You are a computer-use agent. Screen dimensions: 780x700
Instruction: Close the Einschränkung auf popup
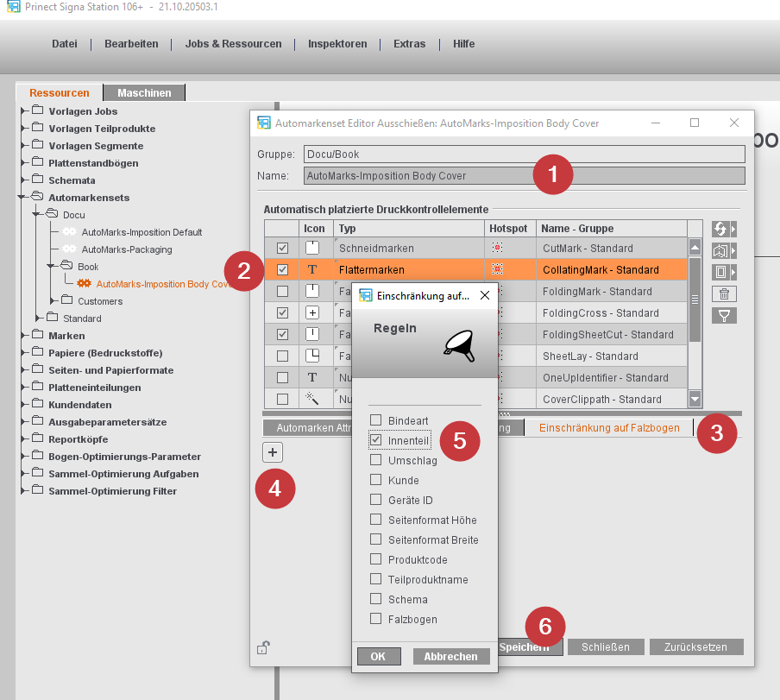point(485,295)
